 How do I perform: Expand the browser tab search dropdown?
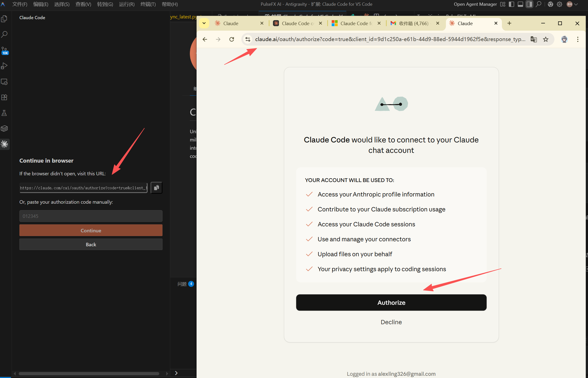point(204,23)
